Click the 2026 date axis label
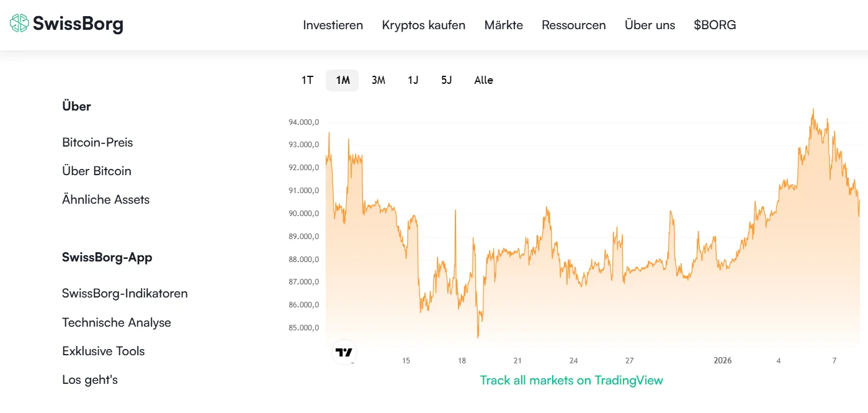This screenshot has width=868, height=413. pos(723,361)
